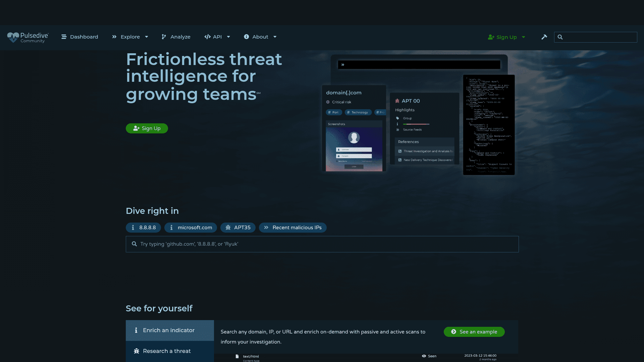Click the magnifier icon in main search
This screenshot has width=644, height=362.
[x=134, y=244]
